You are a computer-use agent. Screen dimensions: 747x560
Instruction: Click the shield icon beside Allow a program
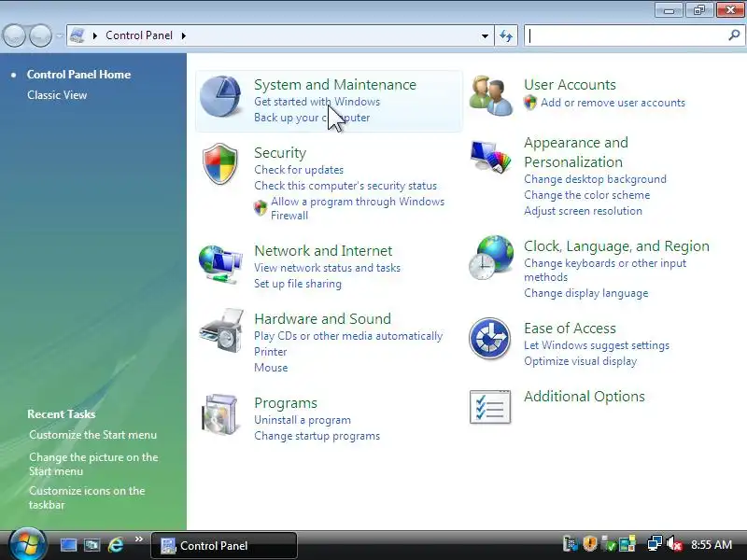pyautogui.click(x=261, y=207)
